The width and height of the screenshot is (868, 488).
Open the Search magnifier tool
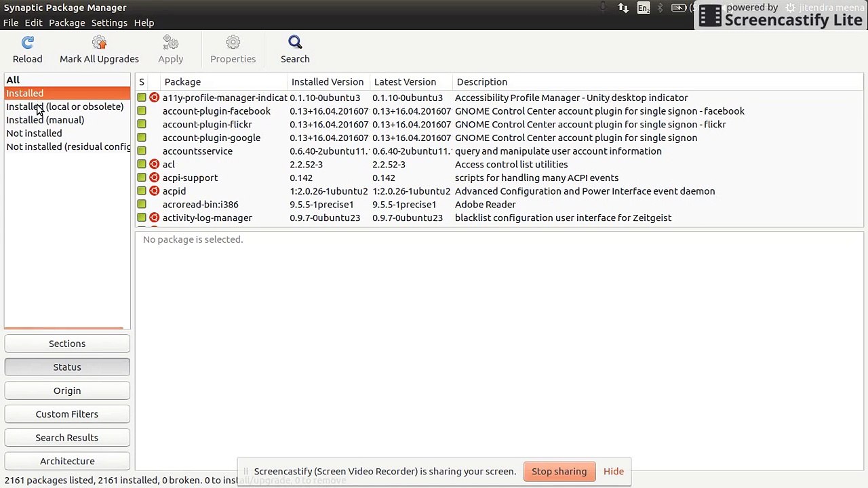click(295, 43)
